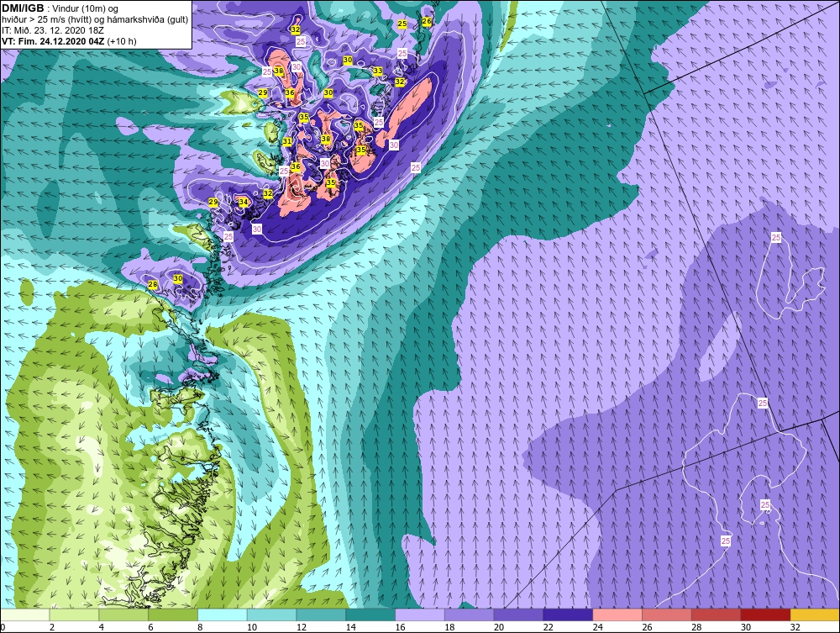Screen dimensions: 840x633
Task: Click the 'DMI/IGB' title text
Action: (x=23, y=8)
